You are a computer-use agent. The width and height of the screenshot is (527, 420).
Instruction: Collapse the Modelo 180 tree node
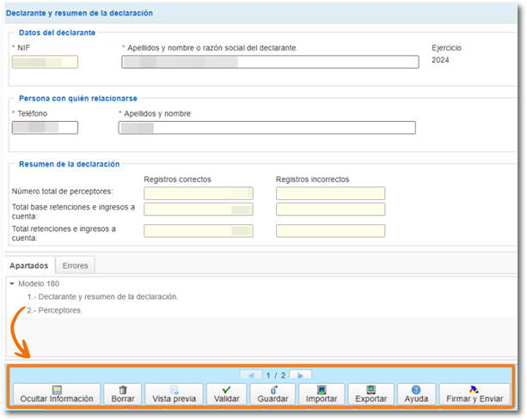[x=12, y=283]
